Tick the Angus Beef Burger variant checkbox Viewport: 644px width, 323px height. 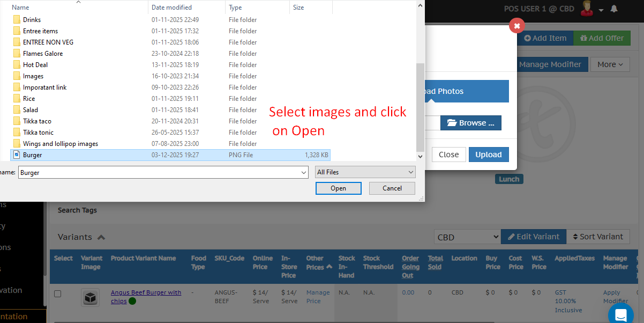point(58,293)
